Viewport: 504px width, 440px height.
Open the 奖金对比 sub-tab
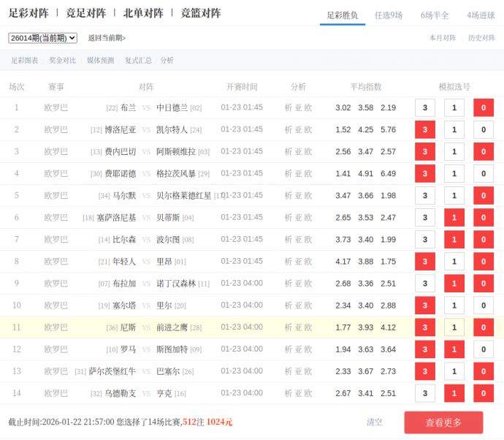(62, 61)
